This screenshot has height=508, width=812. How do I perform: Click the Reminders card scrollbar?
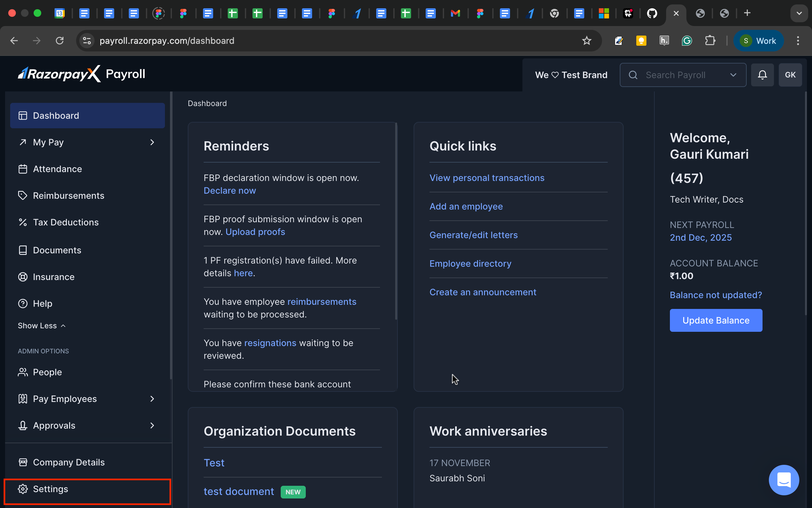pos(396,221)
